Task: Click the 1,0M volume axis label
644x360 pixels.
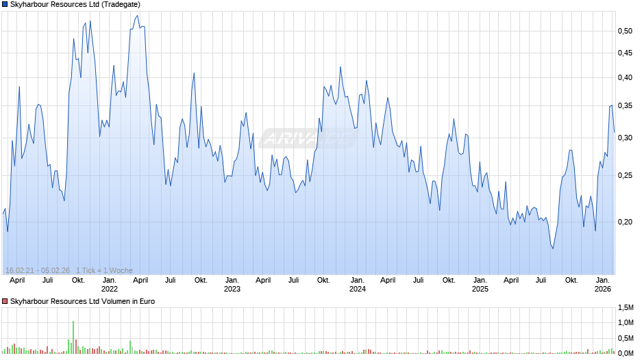Action: (626, 322)
